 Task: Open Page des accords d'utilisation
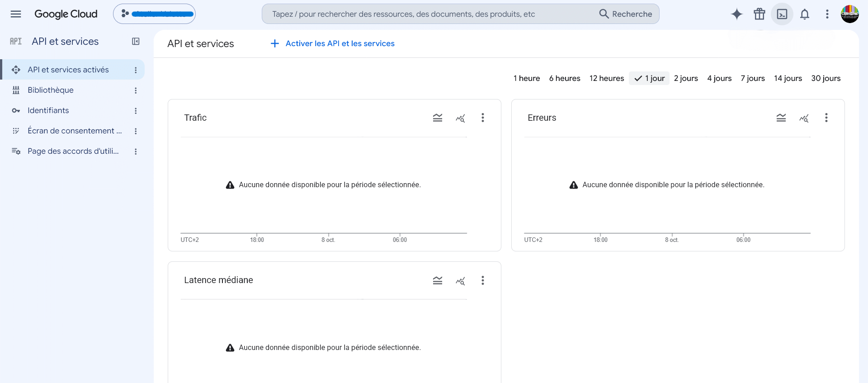(73, 151)
